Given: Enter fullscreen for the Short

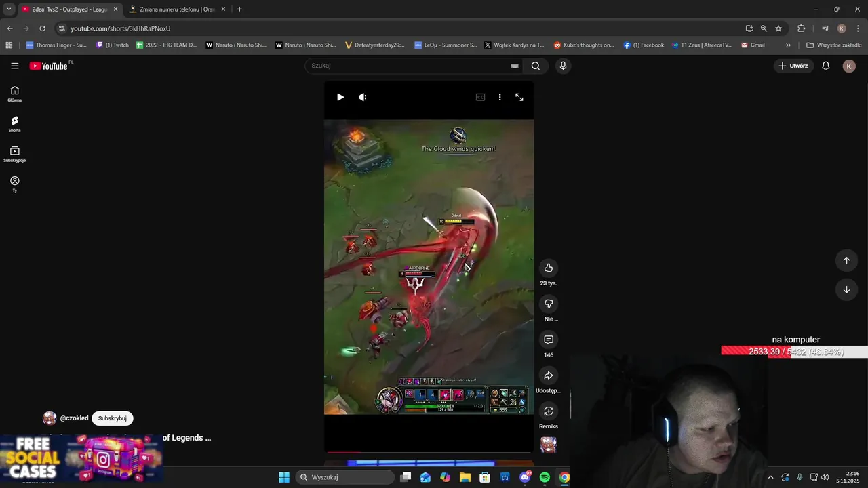Looking at the screenshot, I should (519, 97).
